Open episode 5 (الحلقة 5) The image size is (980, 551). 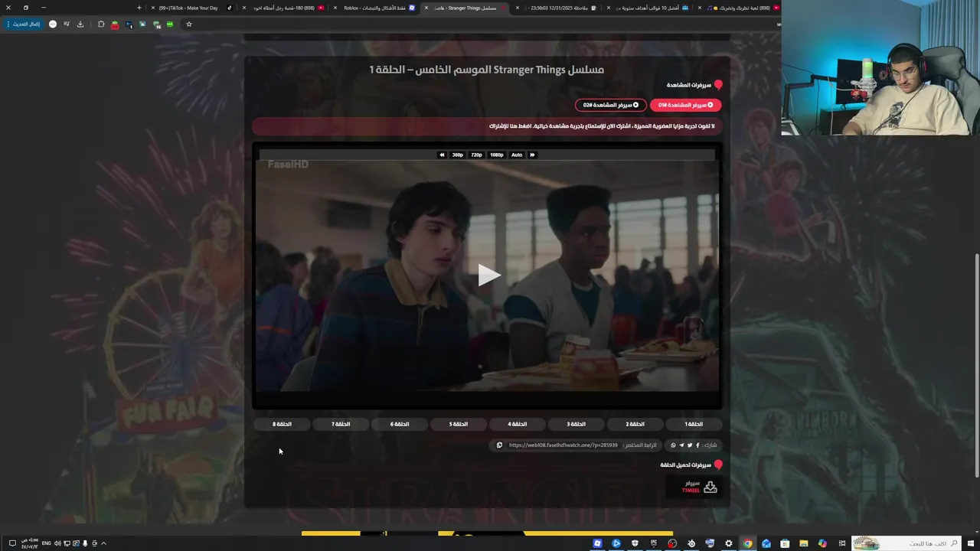tap(458, 424)
